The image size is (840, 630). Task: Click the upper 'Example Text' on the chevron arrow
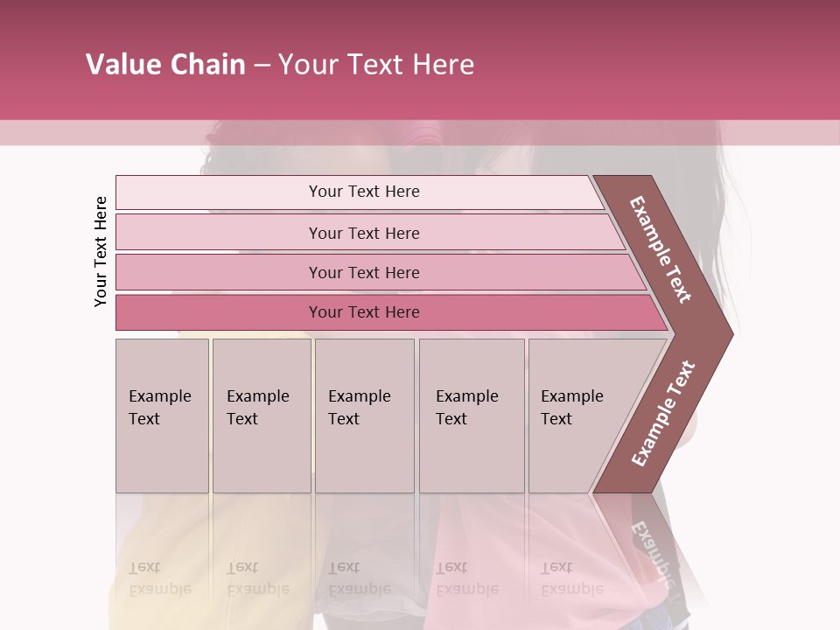[660, 249]
